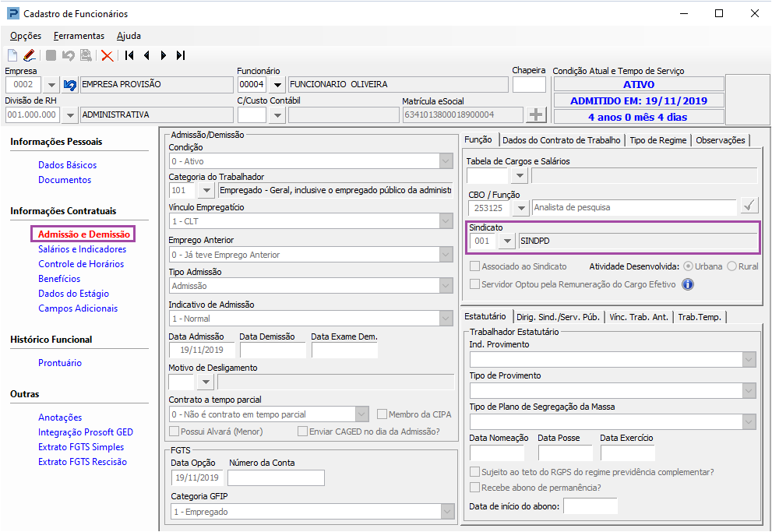
Task: Go to the previous record
Action: point(146,55)
